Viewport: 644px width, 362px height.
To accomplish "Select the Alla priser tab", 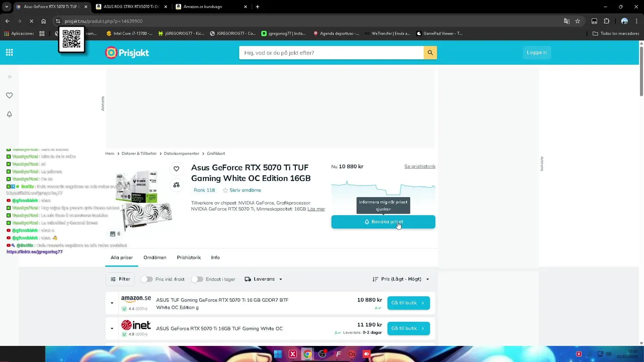I will [122, 257].
